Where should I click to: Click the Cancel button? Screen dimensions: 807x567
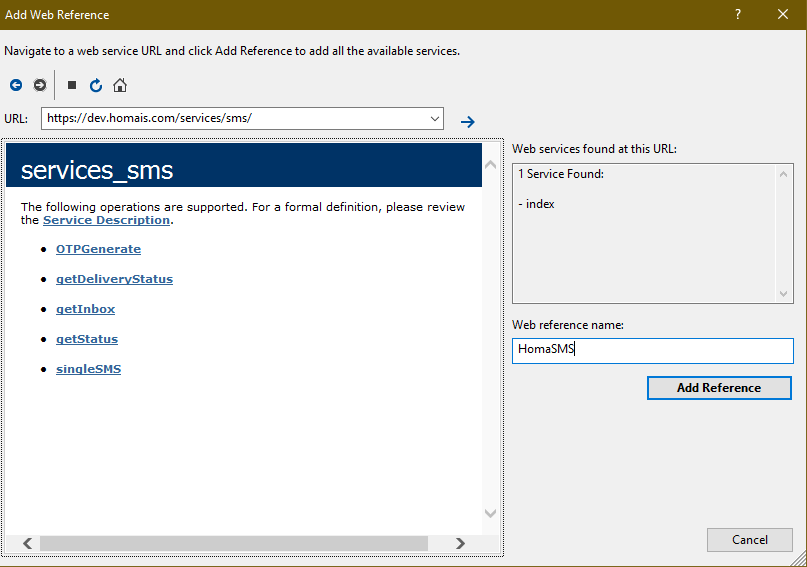749,540
